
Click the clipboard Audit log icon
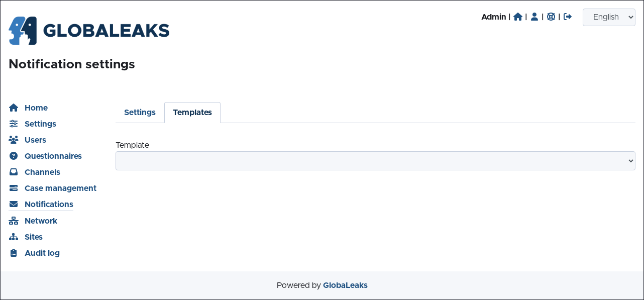14,253
